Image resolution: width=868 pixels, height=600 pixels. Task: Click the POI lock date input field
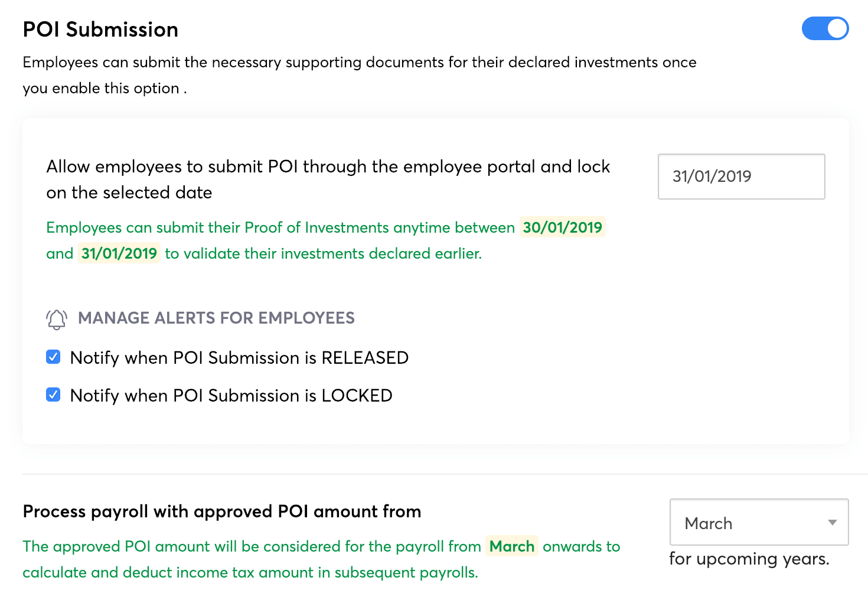tap(741, 177)
